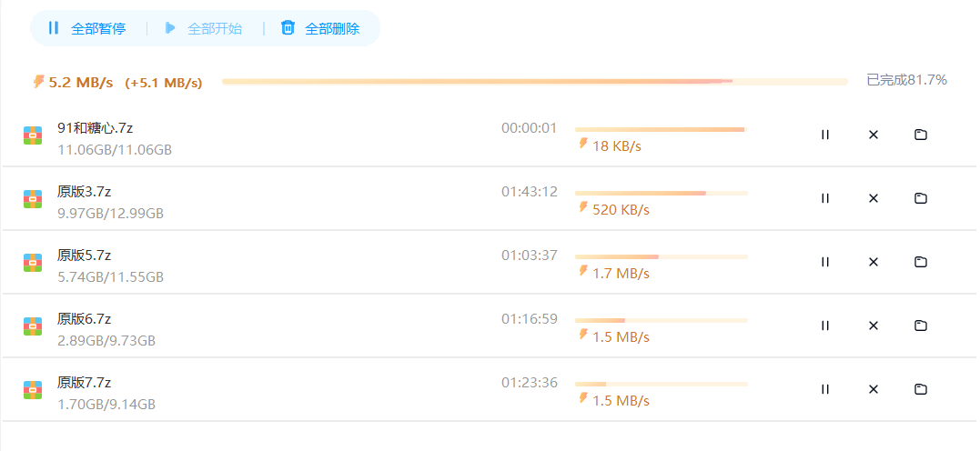
Task: Cancel the 原版7.7z download
Action: (874, 389)
